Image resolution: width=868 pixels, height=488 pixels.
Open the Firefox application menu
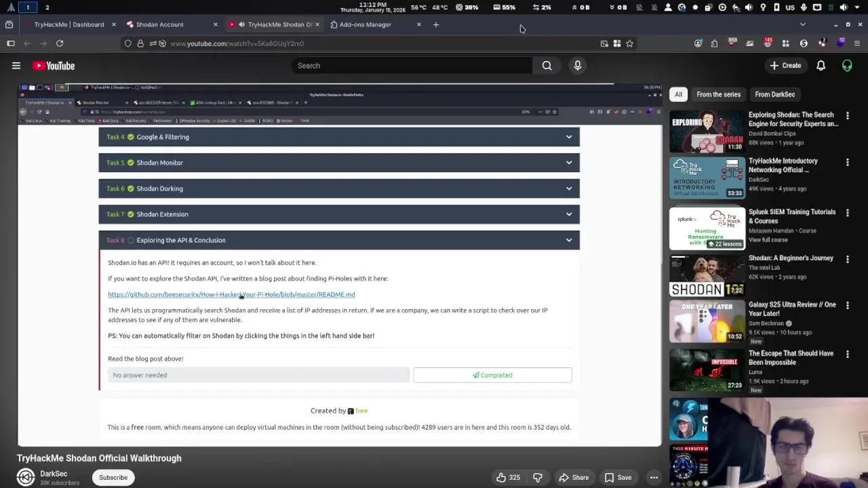click(x=857, y=43)
